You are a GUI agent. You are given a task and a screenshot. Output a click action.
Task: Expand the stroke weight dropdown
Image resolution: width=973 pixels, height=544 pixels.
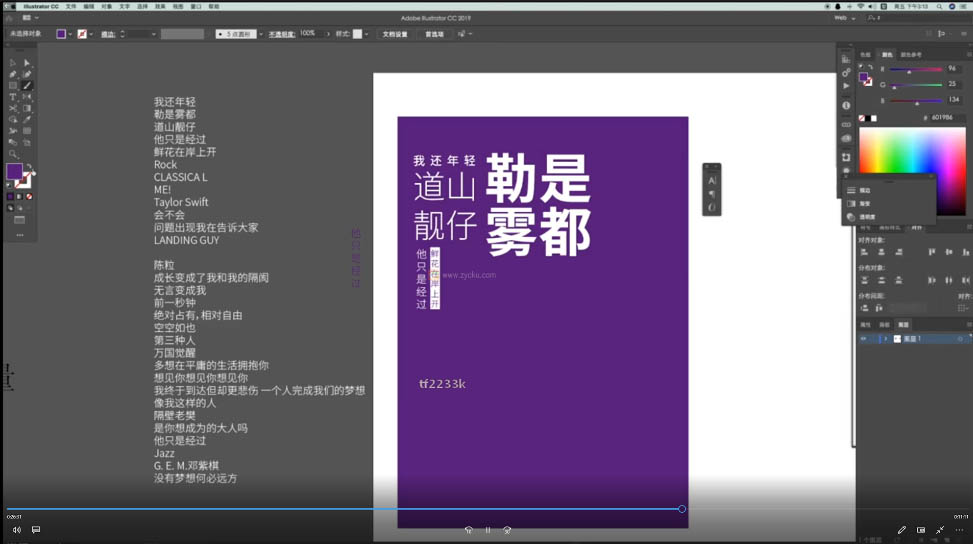click(154, 34)
